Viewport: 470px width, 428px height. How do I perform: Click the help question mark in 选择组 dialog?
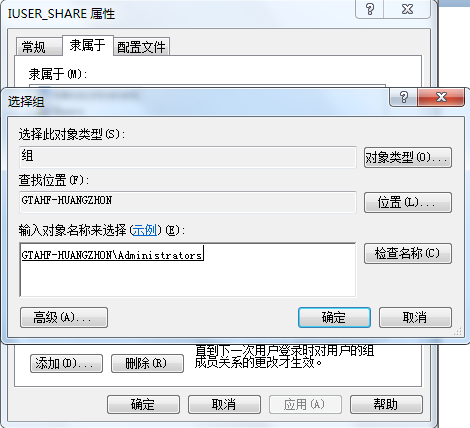click(x=403, y=97)
